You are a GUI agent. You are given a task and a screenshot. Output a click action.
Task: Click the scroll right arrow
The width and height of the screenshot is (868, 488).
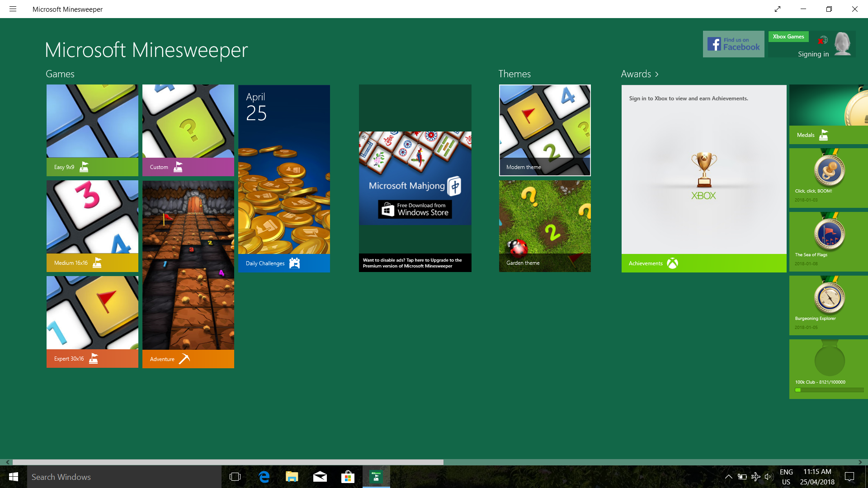[860, 462]
